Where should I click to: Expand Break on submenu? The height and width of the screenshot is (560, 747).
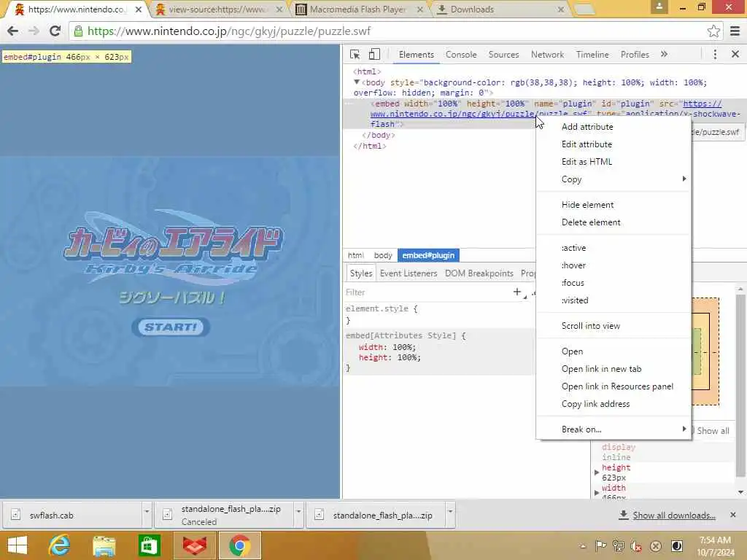(614, 429)
